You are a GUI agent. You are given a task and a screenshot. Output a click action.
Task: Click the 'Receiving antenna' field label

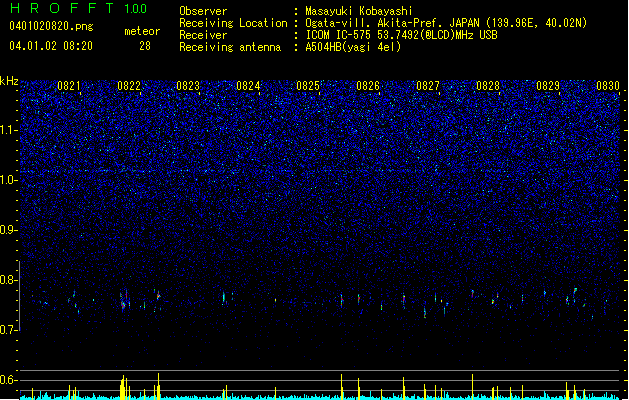click(x=230, y=47)
